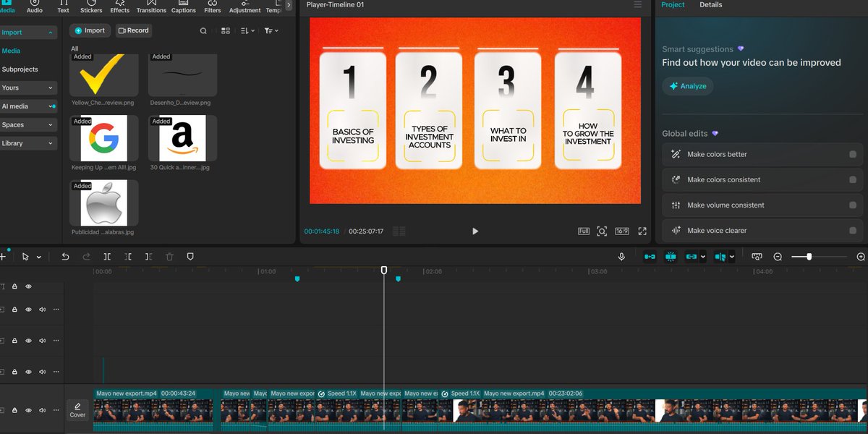Screen dimensions: 868x434
Task: Delete left of playhead
Action: (128, 257)
